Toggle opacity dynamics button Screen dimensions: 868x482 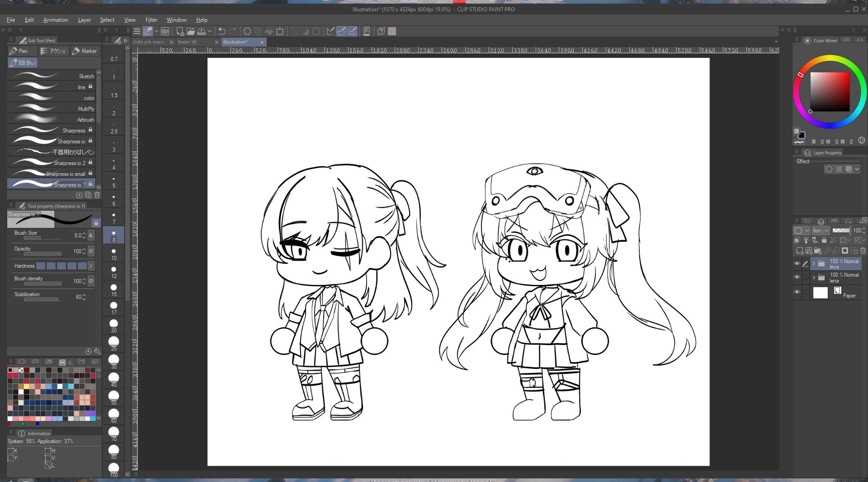pyautogui.click(x=91, y=251)
